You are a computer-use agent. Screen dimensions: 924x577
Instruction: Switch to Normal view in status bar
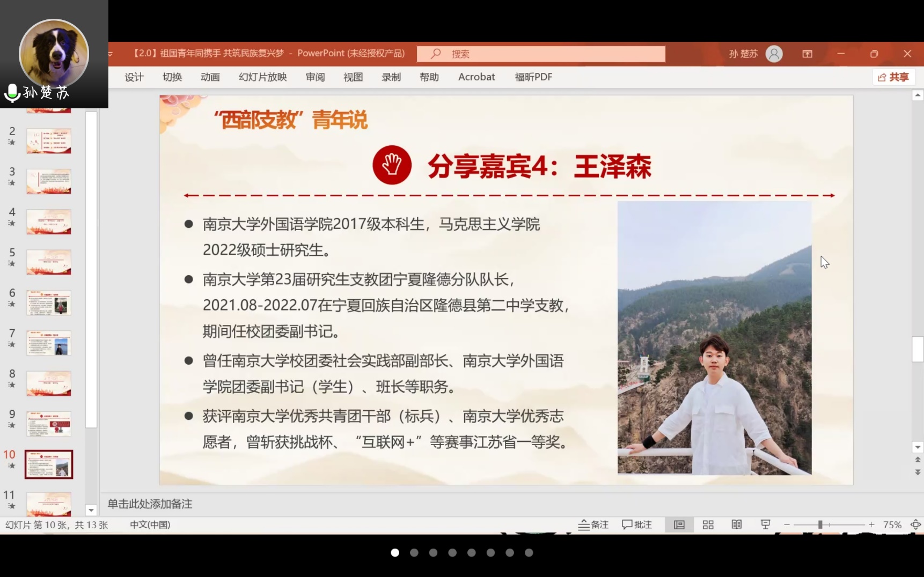click(x=679, y=524)
